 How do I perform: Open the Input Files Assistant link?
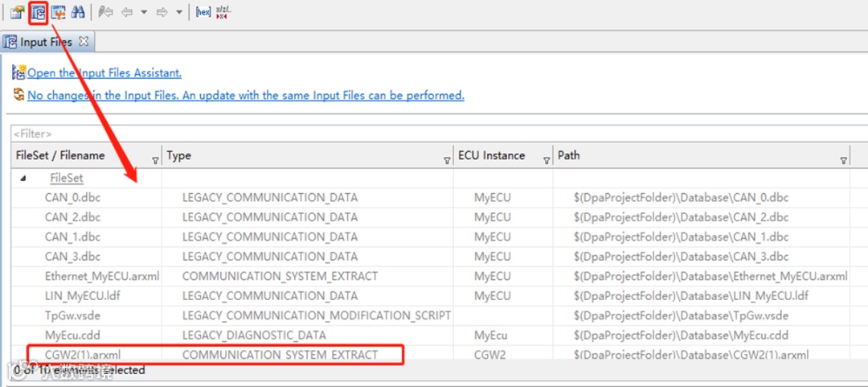point(104,73)
